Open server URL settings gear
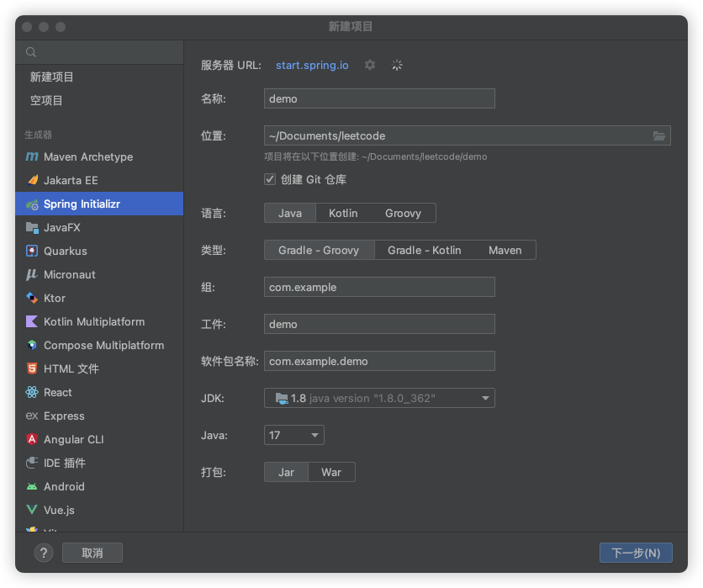Screen dimensions: 703x588 coord(370,65)
